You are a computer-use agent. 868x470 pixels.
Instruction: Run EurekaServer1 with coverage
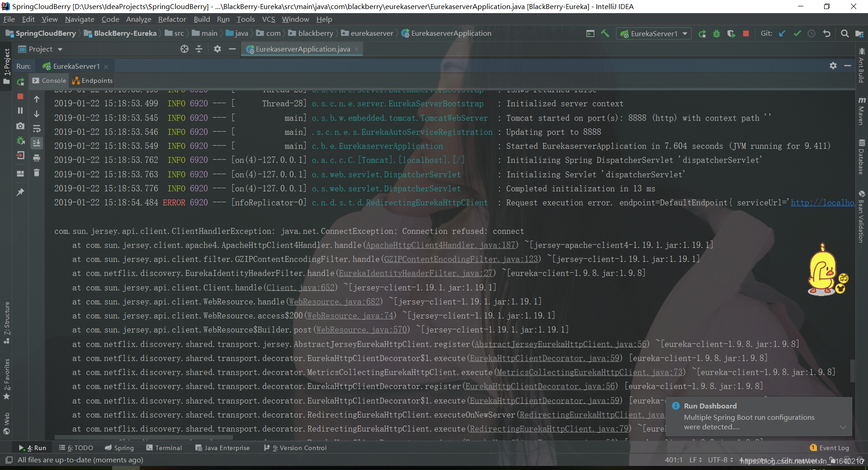pyautogui.click(x=731, y=33)
